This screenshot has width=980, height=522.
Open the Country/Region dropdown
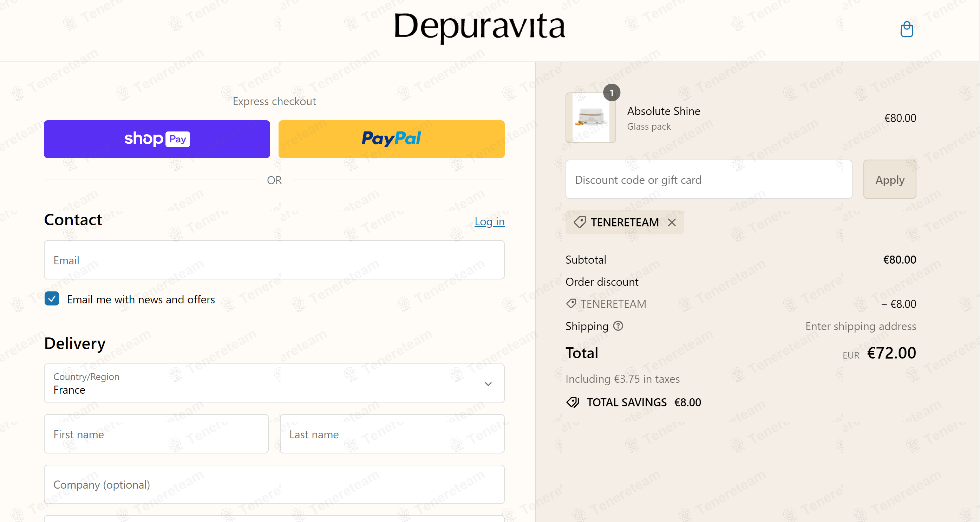coord(274,384)
